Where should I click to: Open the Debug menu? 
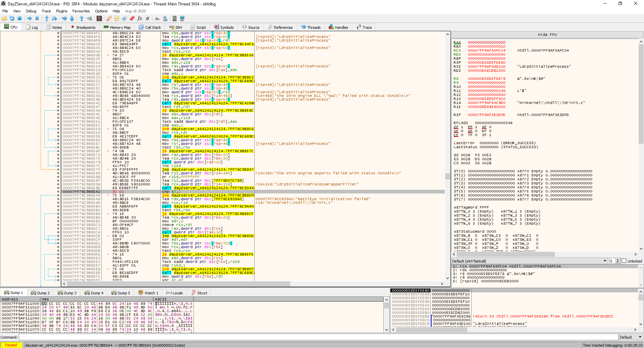(x=31, y=11)
